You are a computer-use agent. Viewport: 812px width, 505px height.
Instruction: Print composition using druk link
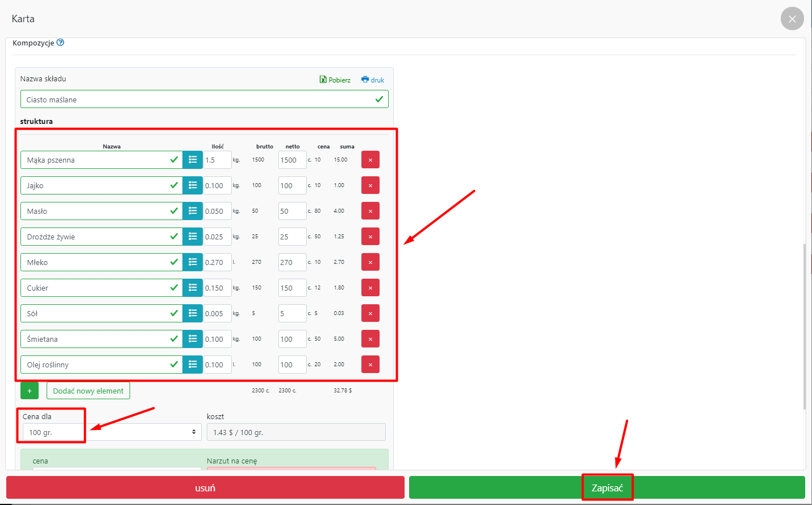coord(373,80)
